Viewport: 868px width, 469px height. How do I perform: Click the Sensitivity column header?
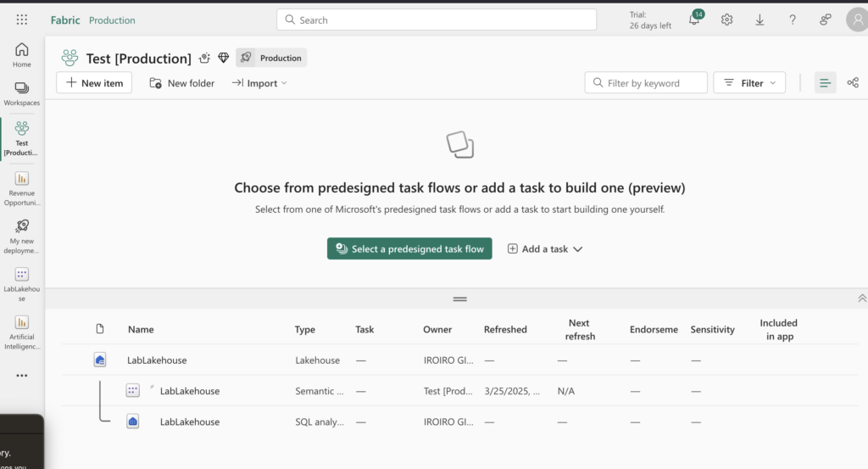[x=712, y=329]
